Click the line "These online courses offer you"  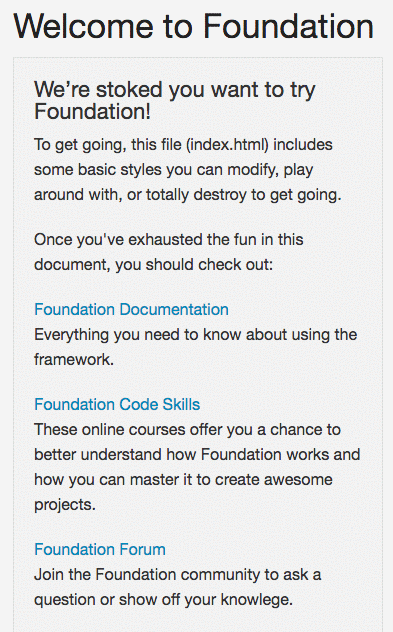pyautogui.click(x=187, y=430)
